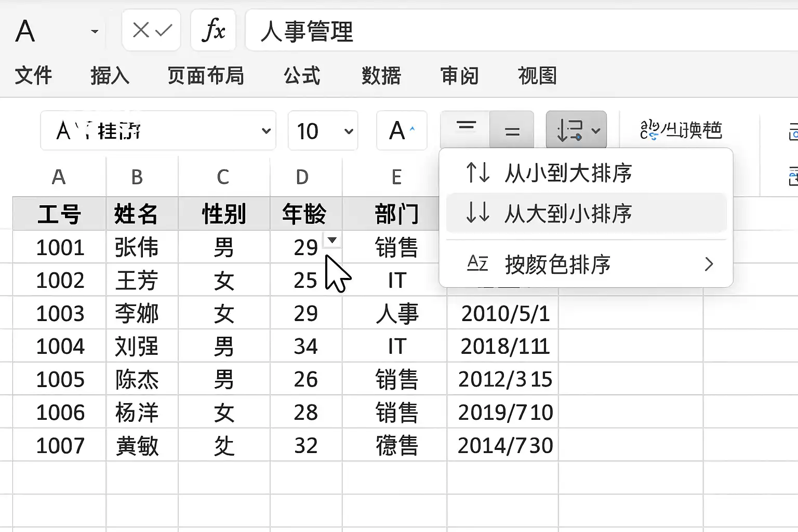This screenshot has width=798, height=532.
Task: Select 从大到小排序 menu option
Action: pos(586,213)
